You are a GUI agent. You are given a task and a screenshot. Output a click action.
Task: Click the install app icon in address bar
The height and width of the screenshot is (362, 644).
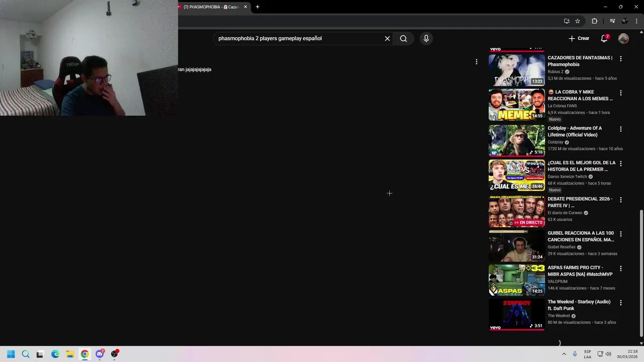click(567, 21)
